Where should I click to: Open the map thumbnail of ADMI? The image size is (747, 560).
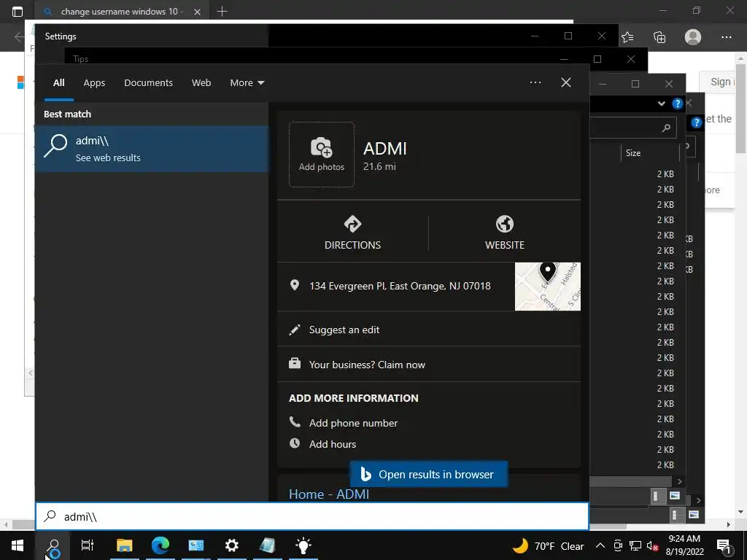pyautogui.click(x=547, y=286)
